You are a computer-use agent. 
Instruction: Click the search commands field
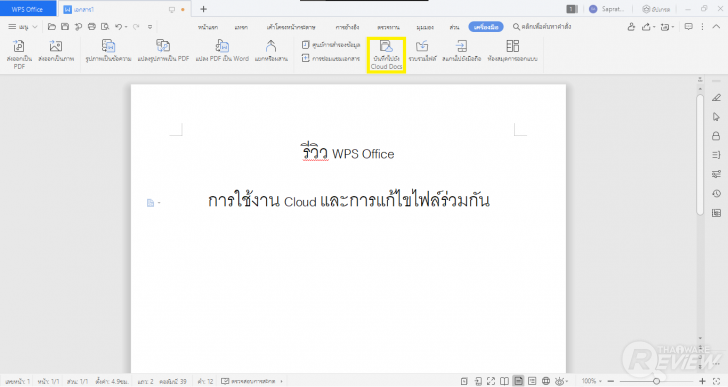tap(542, 27)
